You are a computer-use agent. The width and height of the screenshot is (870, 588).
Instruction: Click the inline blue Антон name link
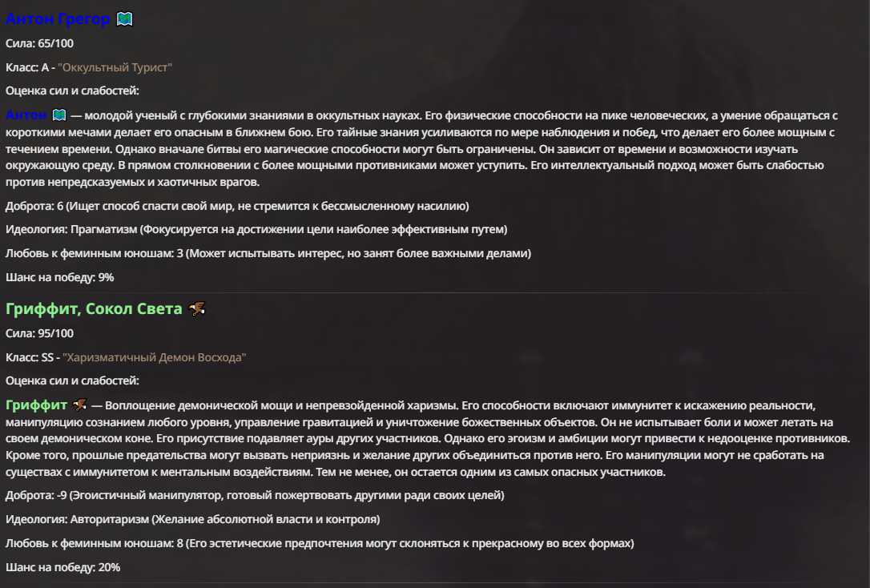(x=26, y=115)
